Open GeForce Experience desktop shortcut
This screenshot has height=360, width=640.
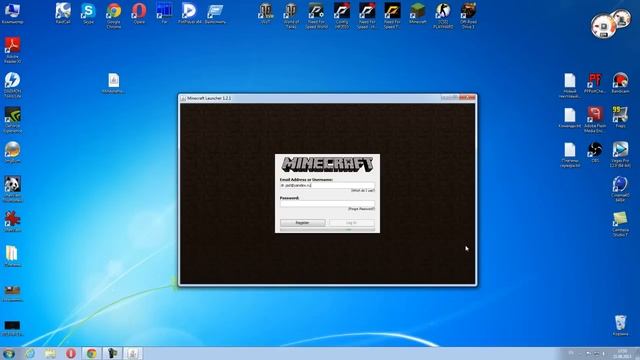click(13, 120)
